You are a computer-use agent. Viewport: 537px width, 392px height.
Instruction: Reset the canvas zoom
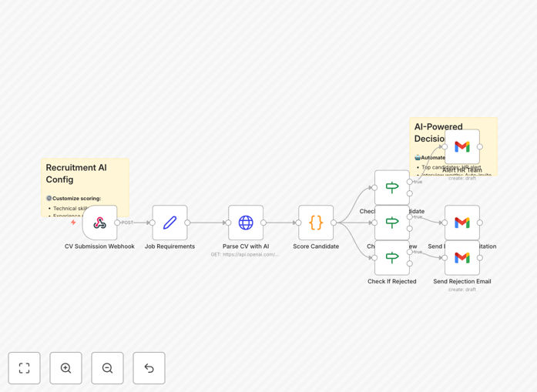tap(149, 368)
